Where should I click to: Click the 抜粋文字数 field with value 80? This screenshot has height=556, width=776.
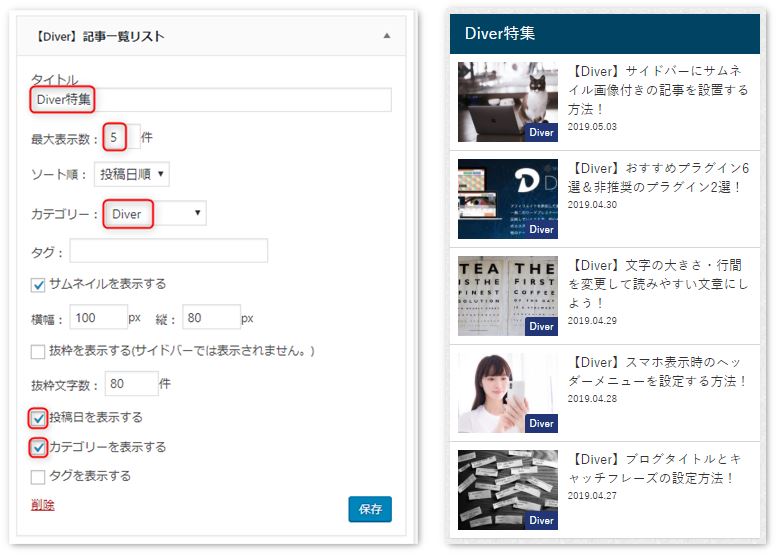[132, 384]
